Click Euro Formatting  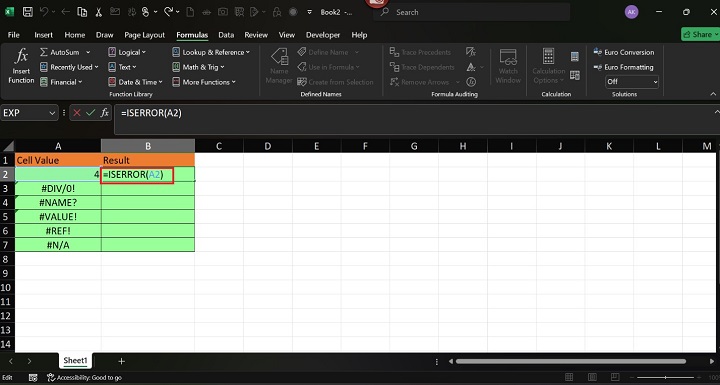(x=623, y=67)
